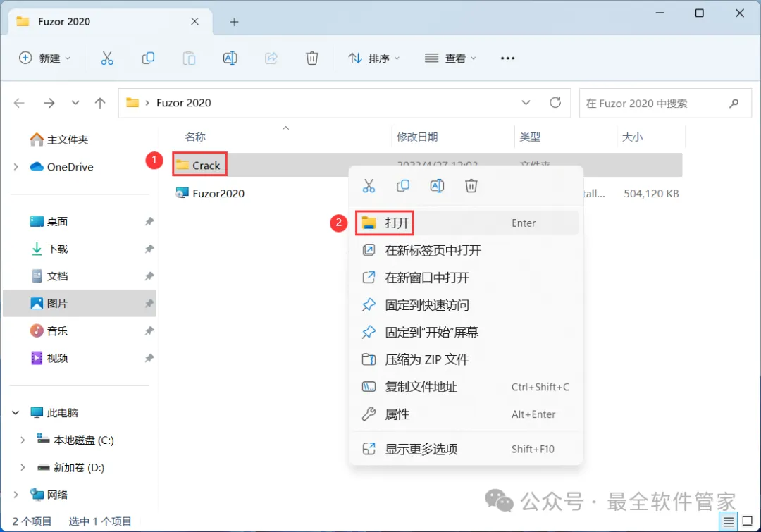Toggle the pin next to 音乐
The height and width of the screenshot is (532, 761).
[x=149, y=331]
